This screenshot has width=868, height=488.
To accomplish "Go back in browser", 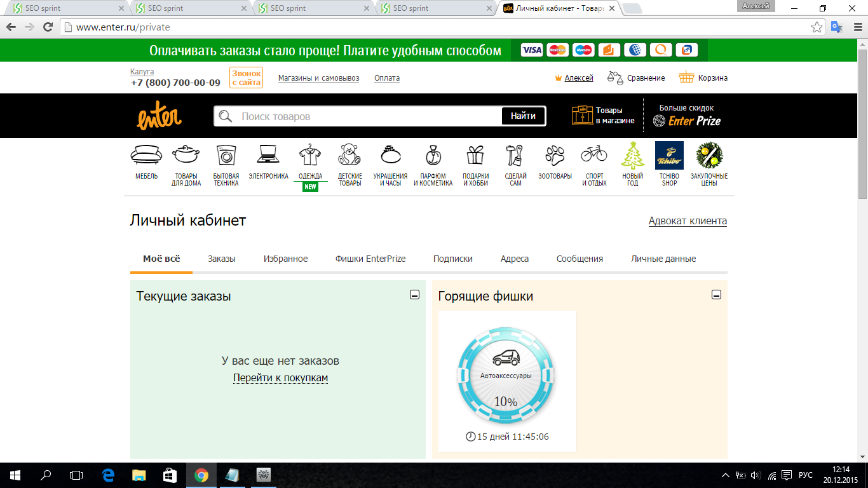I will [11, 27].
